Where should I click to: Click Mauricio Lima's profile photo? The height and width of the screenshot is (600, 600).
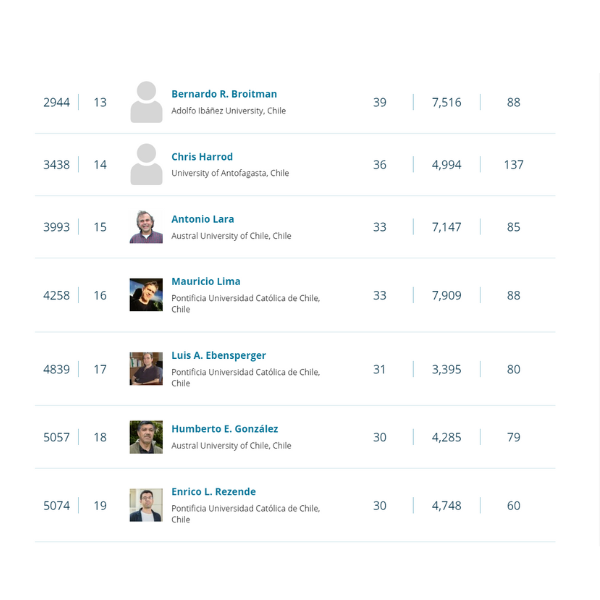click(146, 295)
